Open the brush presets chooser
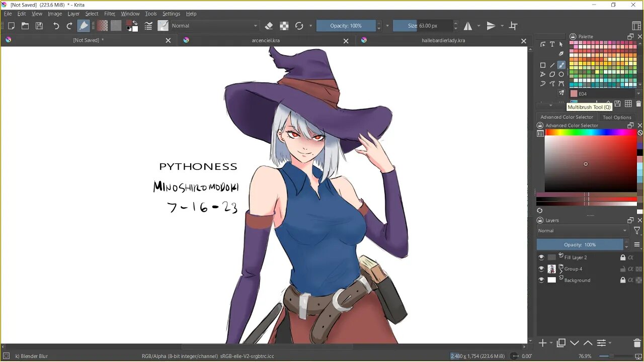The image size is (644, 362). 163,26
